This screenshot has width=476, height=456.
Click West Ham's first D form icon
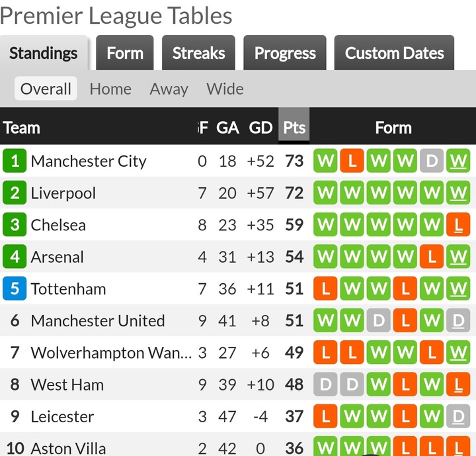tap(325, 385)
